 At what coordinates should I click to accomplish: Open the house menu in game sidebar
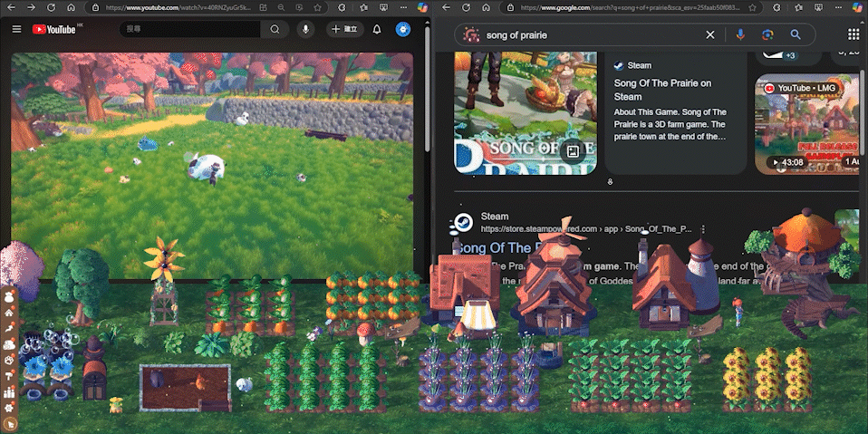9,313
